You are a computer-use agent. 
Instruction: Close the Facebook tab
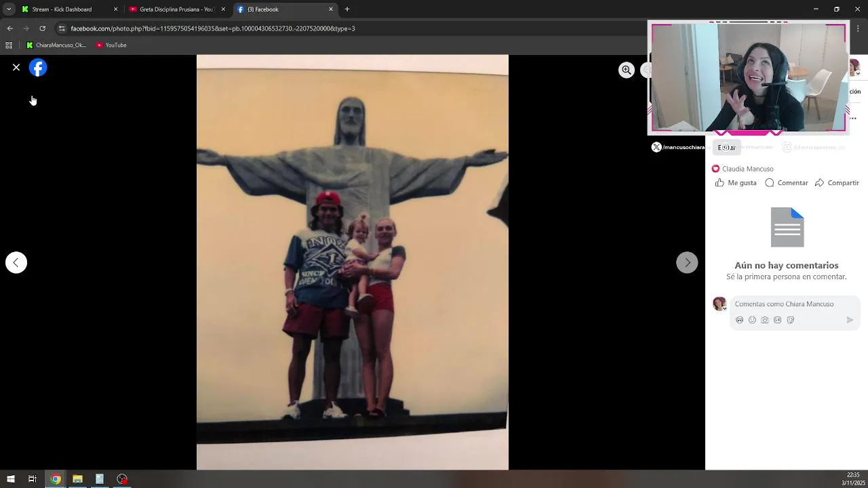331,9
